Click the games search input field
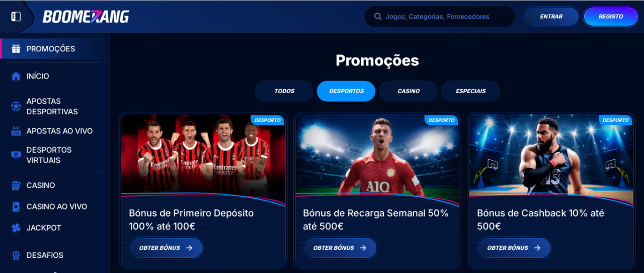This screenshot has height=273, width=644. [440, 17]
